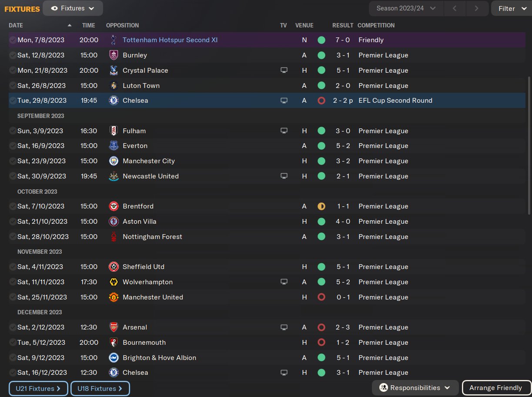Click the Wolverhampton club badge icon
The width and height of the screenshot is (532, 397).
click(x=114, y=282)
